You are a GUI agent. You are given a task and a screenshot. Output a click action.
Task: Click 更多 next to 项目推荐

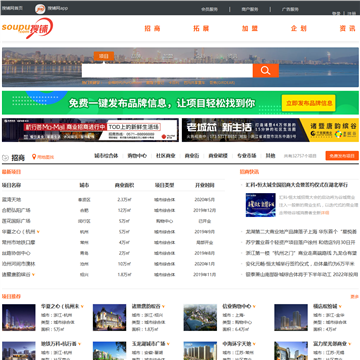click(355, 296)
